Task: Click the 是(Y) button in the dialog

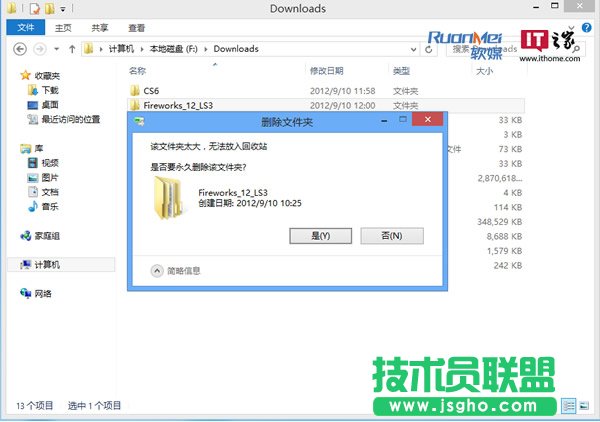Action: tap(321, 236)
